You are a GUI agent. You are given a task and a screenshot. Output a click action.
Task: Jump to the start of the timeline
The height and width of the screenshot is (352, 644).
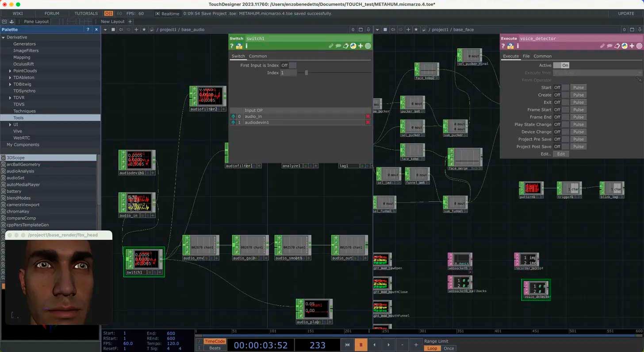347,345
